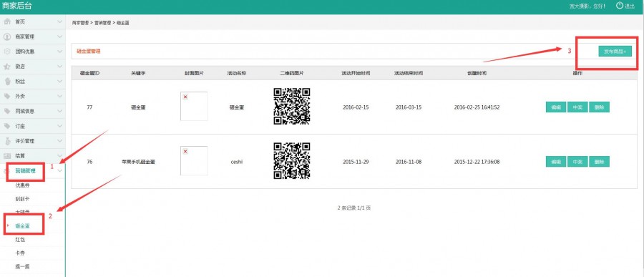
Task: Open the 卡券 submenu item
Action: (20, 253)
